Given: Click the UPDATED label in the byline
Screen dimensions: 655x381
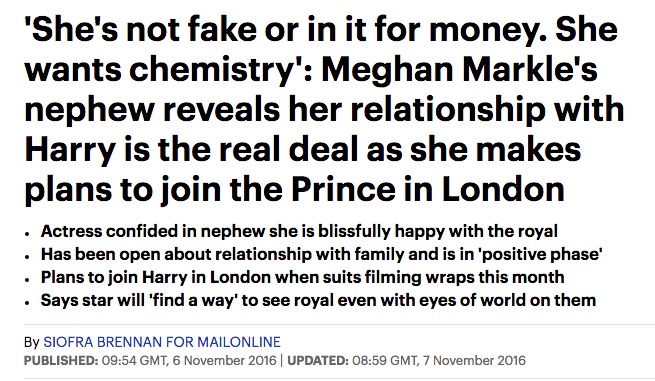Looking at the screenshot, I should tap(318, 361).
